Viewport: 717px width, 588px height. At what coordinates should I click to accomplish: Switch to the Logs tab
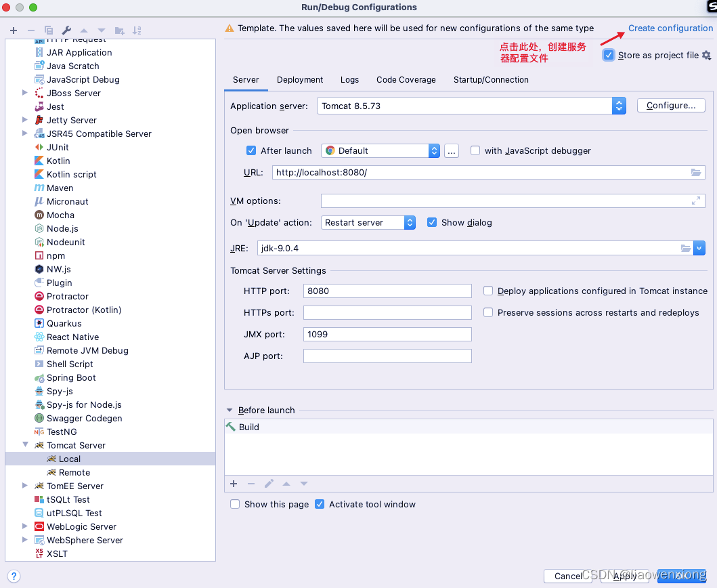click(350, 80)
